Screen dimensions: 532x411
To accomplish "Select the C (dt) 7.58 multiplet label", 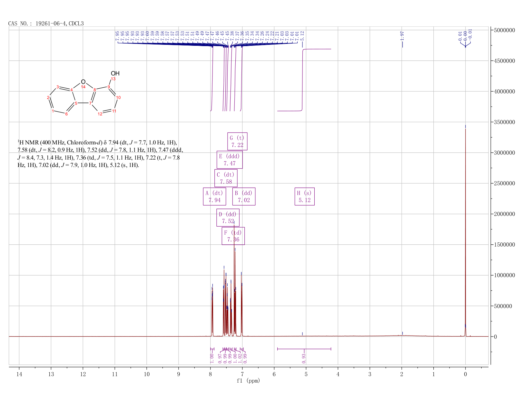I will 226,178.
